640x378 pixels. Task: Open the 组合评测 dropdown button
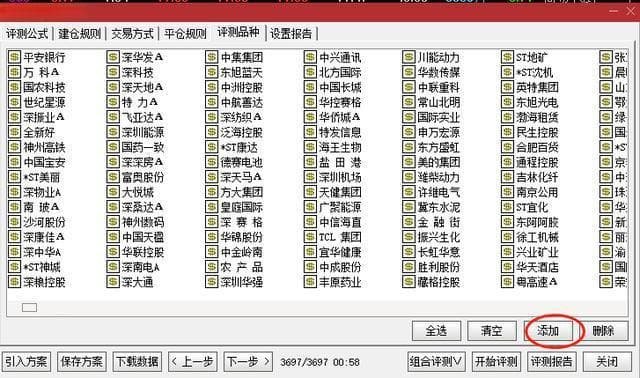pyautogui.click(x=436, y=362)
